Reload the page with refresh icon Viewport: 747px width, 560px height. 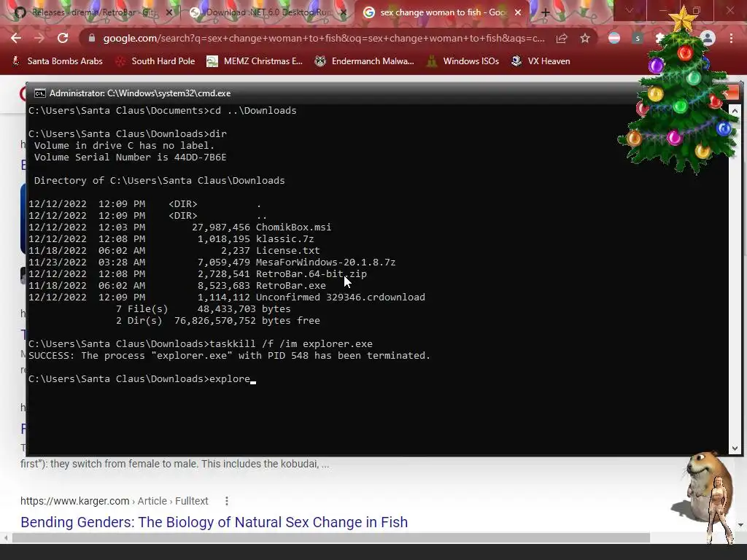[63, 38]
